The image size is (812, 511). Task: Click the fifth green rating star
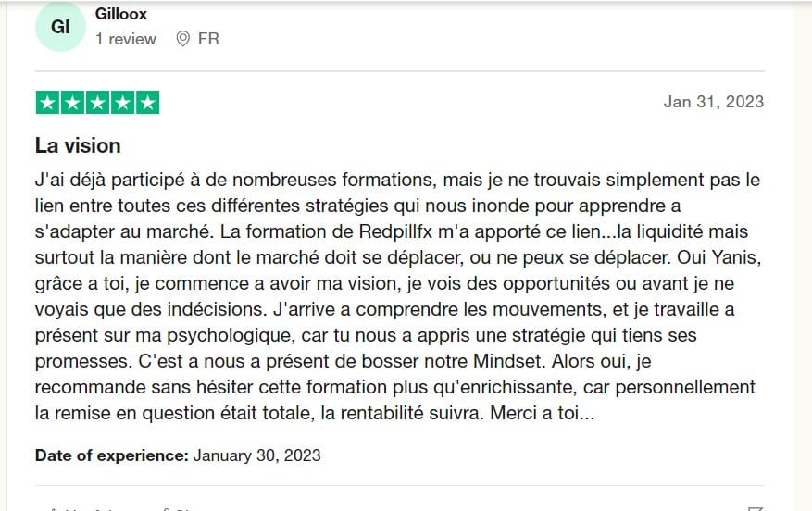[x=147, y=103]
